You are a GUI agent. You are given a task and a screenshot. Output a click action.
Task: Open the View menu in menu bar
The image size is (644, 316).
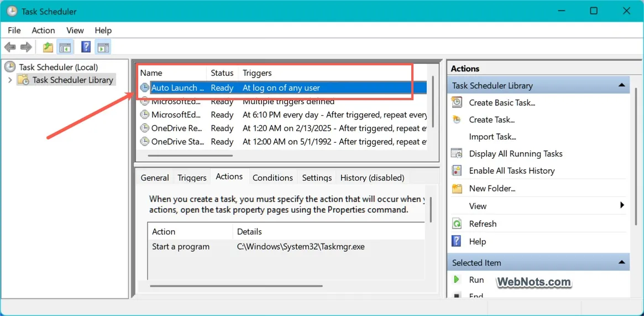coord(75,30)
